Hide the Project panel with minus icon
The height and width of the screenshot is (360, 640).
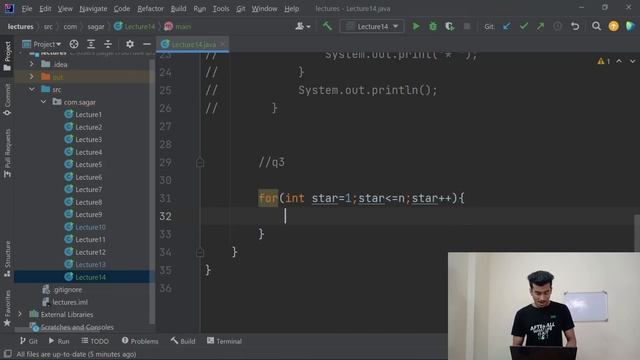point(147,44)
